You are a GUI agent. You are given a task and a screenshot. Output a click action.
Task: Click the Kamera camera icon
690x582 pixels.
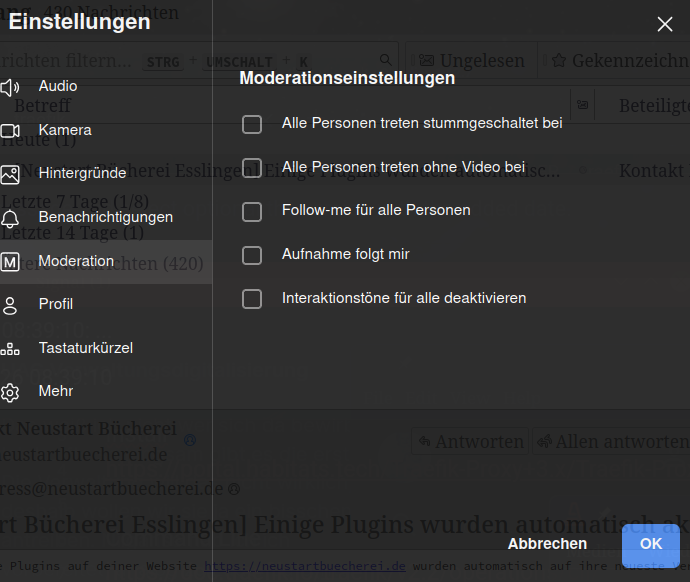[10, 131]
